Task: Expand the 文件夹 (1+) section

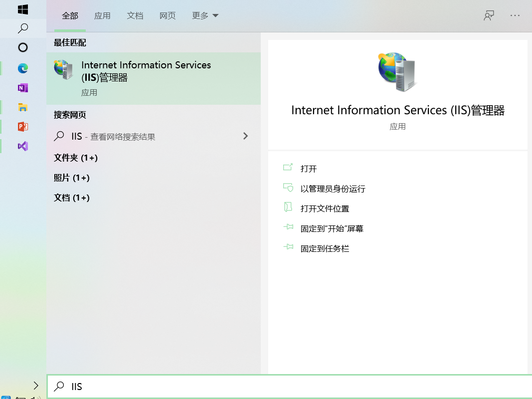Action: (75, 158)
